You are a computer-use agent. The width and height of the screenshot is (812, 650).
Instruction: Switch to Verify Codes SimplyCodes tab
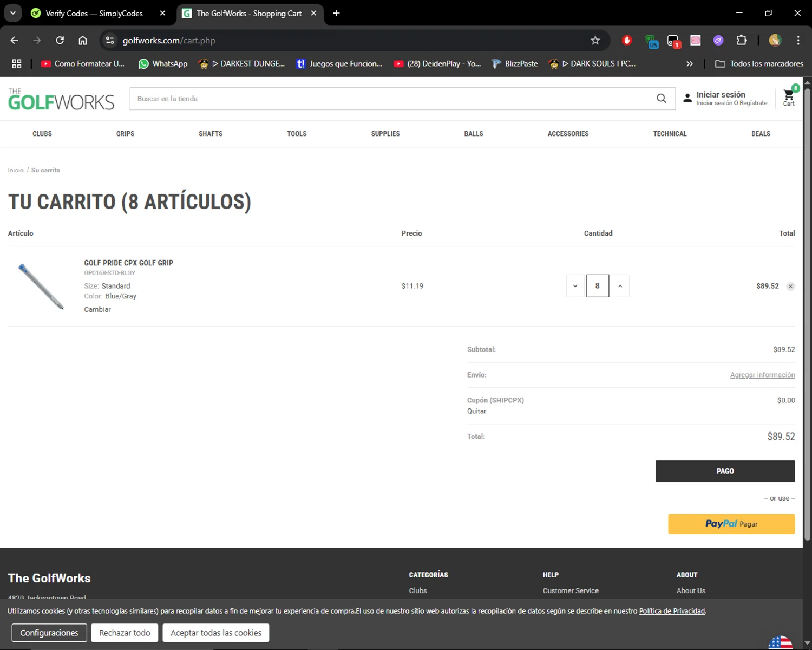[x=94, y=13]
